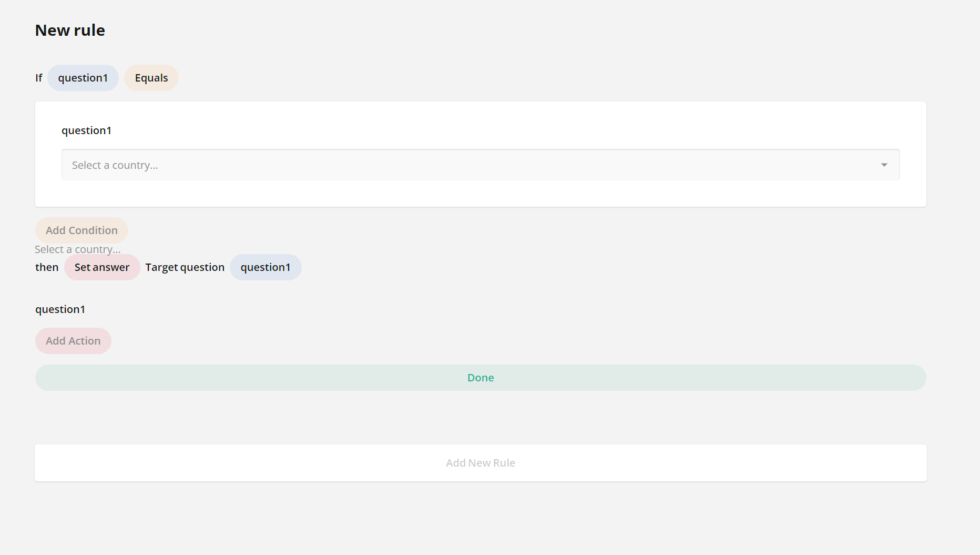Click the question1 label above country field

86,130
